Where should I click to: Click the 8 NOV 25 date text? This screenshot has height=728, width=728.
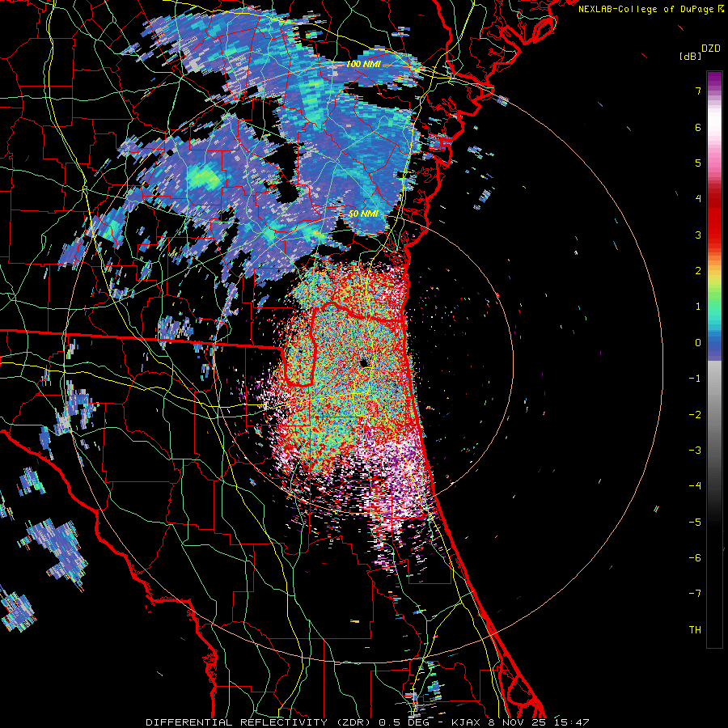point(518,722)
